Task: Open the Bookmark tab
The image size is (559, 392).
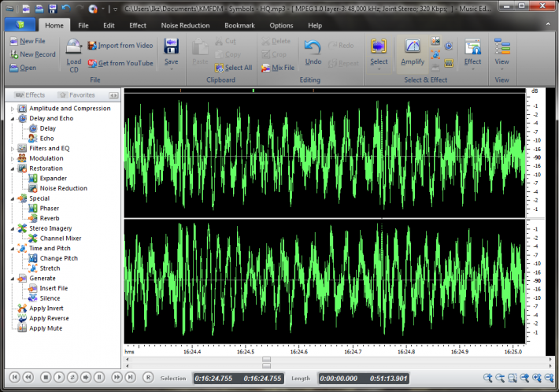Action: pyautogui.click(x=239, y=25)
